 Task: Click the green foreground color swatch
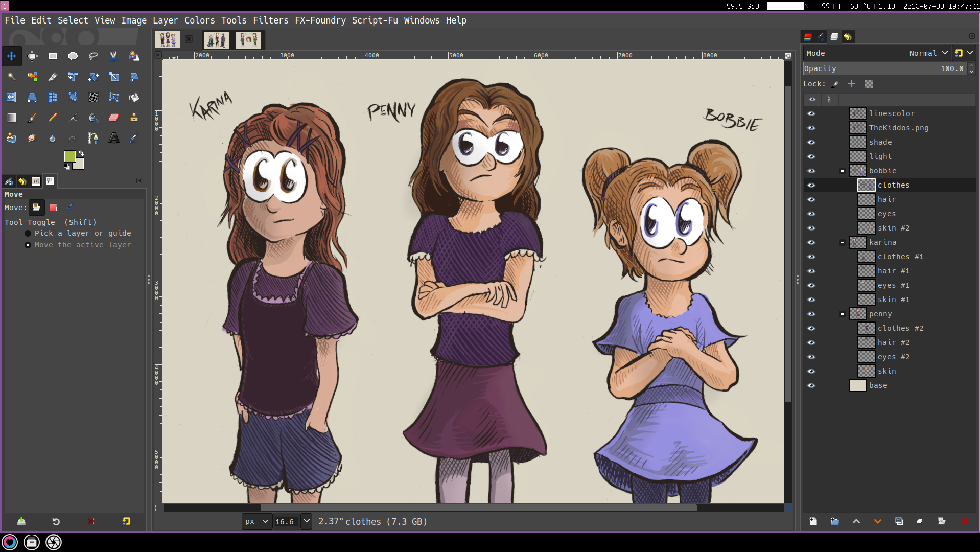[x=70, y=156]
